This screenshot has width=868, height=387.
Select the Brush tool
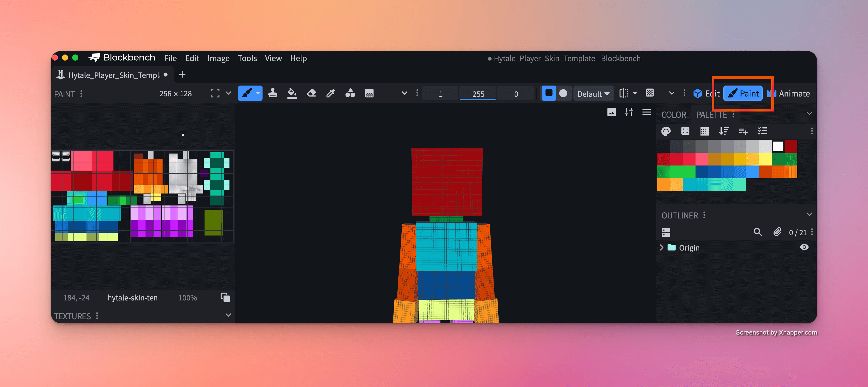(248, 93)
